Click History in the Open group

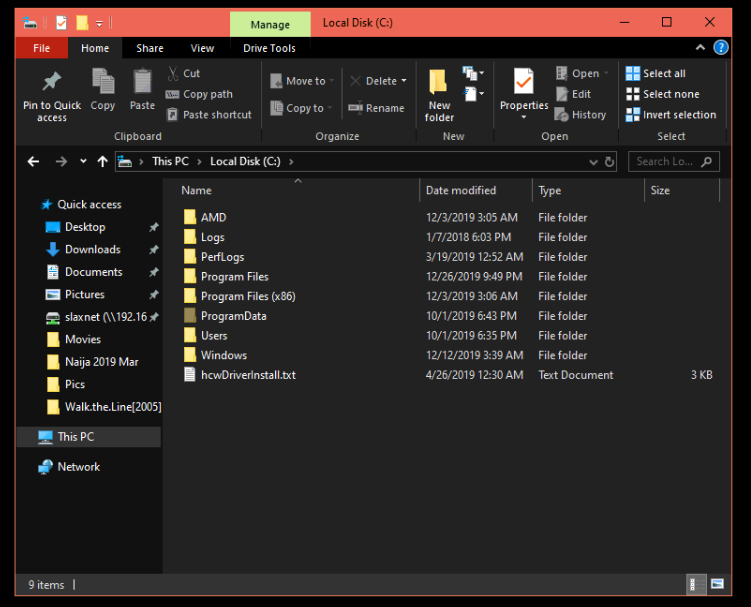[580, 115]
